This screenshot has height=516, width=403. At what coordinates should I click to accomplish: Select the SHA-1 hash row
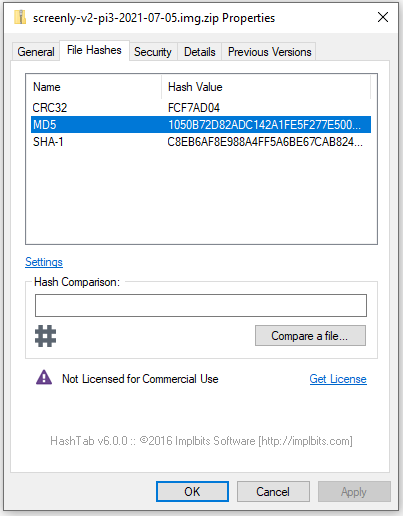tap(201, 142)
